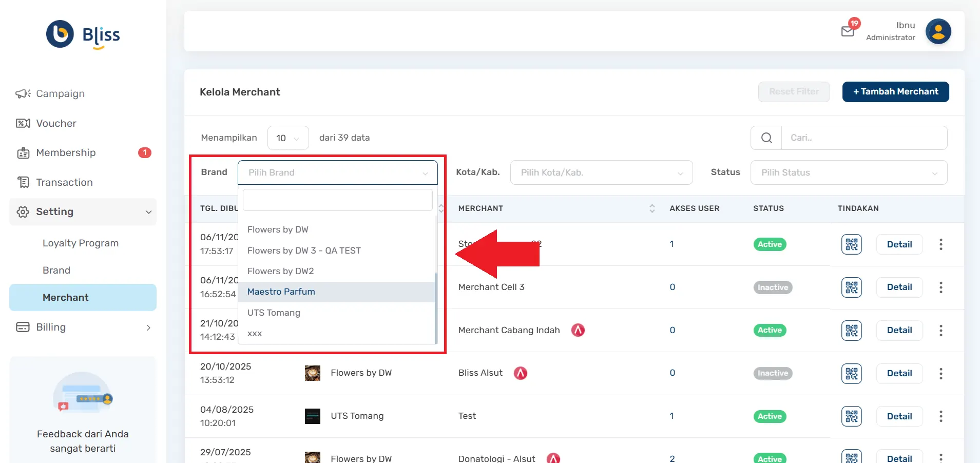Click red badge icon beside Merchant Cabang Indah
The width and height of the screenshot is (980, 463).
[x=578, y=330]
